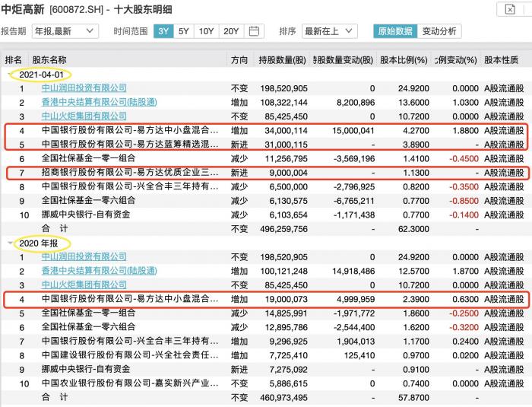Select the 10Y time range
Image resolution: width=532 pixels, height=407 pixels.
point(206,31)
